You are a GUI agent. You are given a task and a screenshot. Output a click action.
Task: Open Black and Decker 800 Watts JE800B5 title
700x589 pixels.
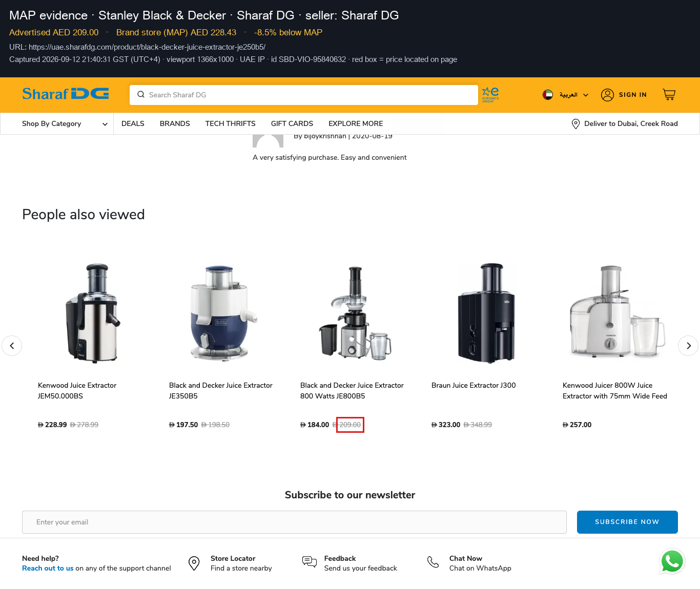pyautogui.click(x=352, y=391)
